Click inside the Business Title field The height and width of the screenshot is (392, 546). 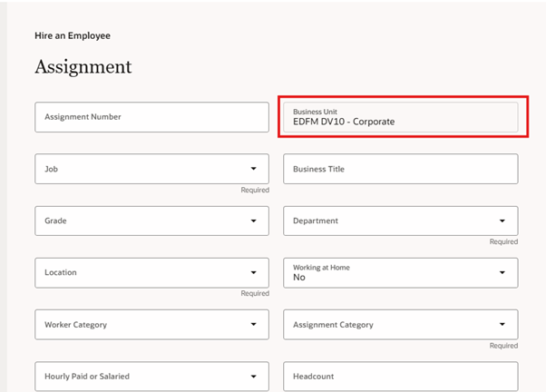click(400, 169)
